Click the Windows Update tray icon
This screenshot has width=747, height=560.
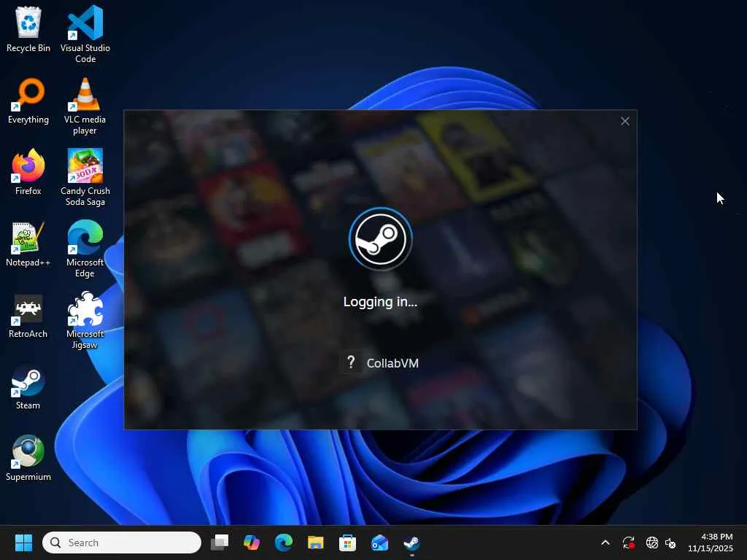click(628, 542)
